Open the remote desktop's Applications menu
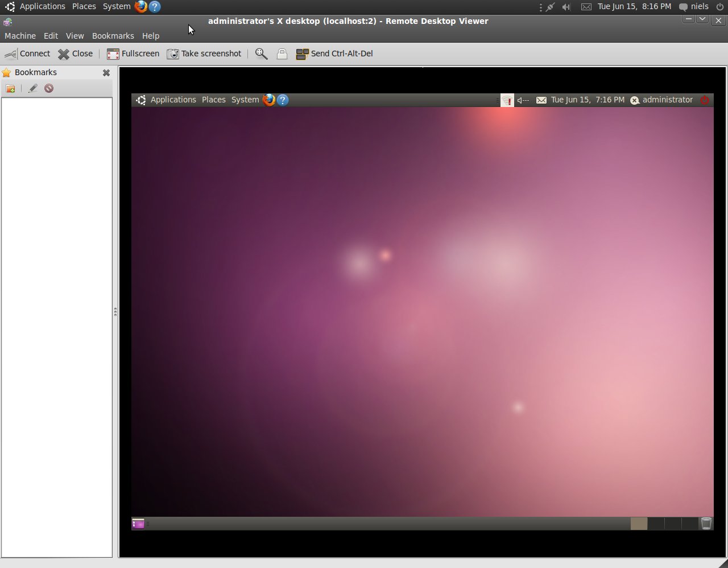This screenshot has width=728, height=568. pyautogui.click(x=173, y=100)
